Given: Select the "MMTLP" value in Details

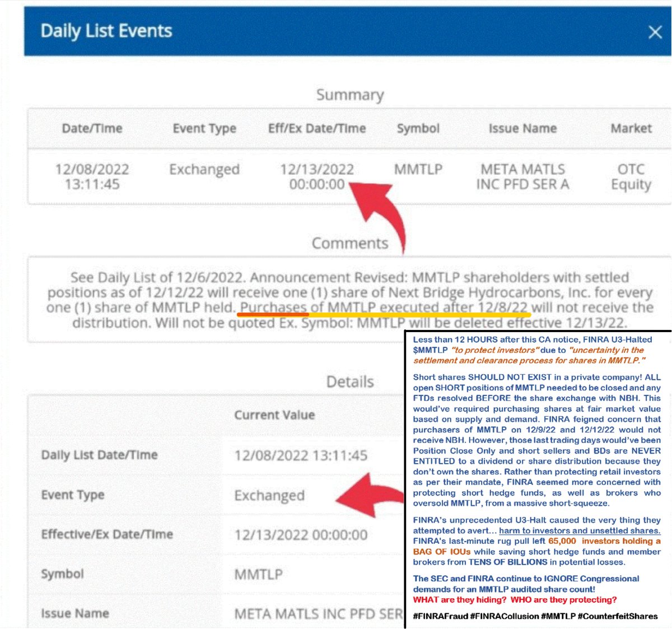Looking at the screenshot, I should (258, 574).
